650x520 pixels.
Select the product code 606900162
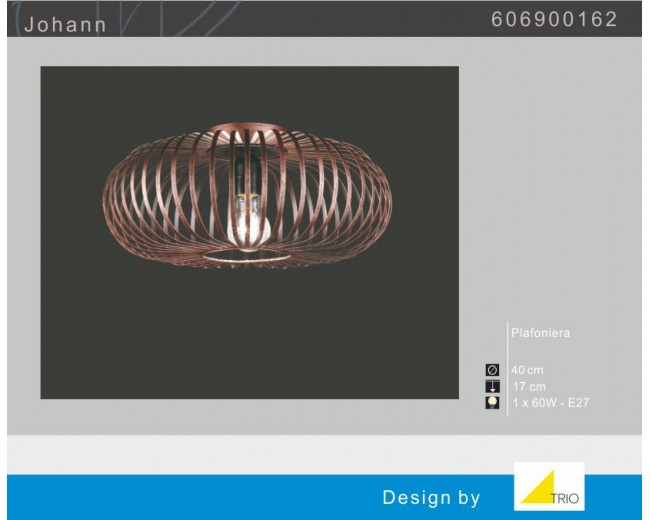(554, 20)
